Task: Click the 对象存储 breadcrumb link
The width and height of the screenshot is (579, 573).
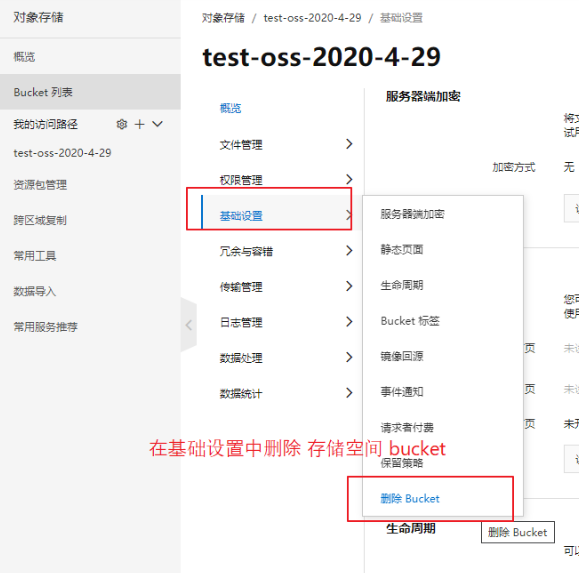Action: click(x=223, y=18)
